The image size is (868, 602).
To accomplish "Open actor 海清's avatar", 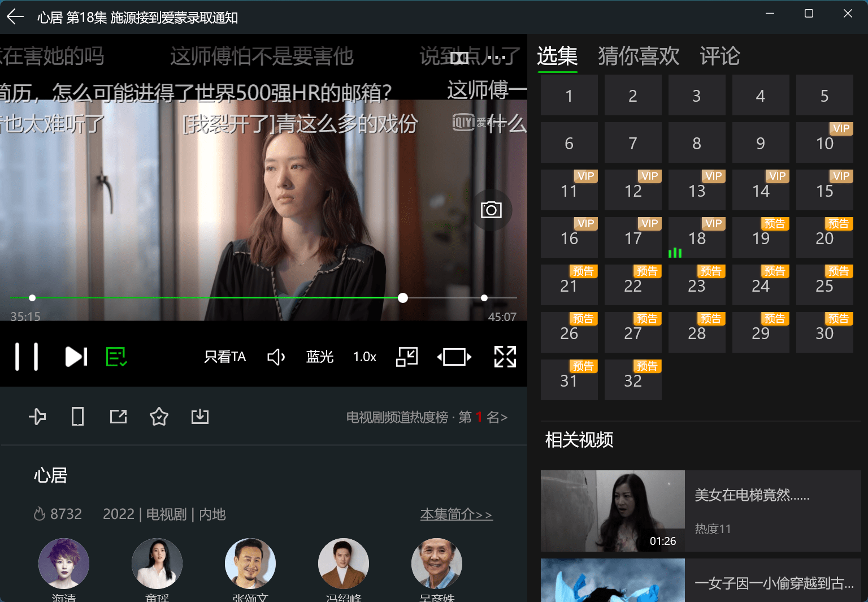I will pyautogui.click(x=64, y=564).
